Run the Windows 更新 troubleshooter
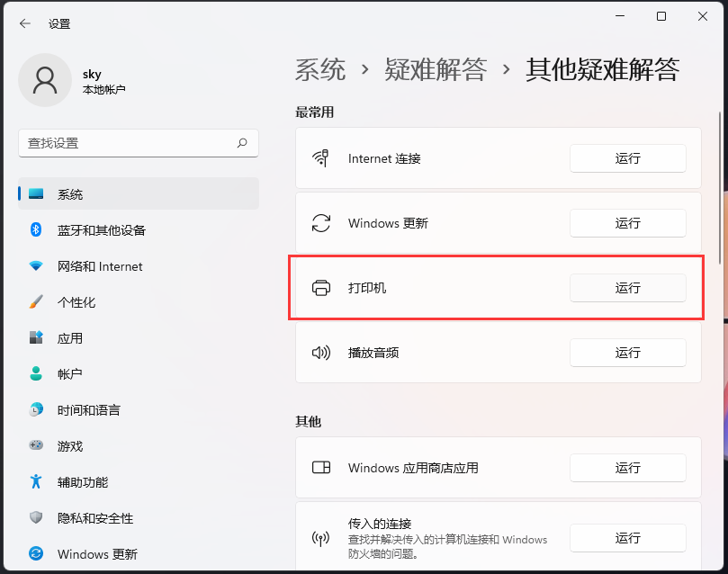Screen dimensions: 728x574 coord(628,223)
